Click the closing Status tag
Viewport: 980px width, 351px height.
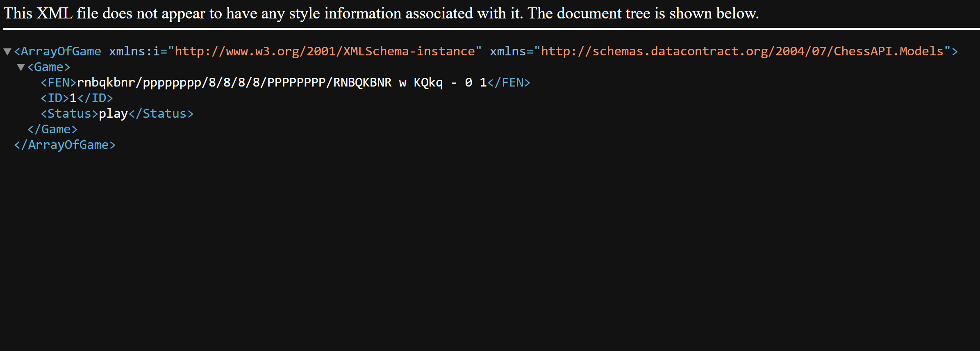(161, 114)
